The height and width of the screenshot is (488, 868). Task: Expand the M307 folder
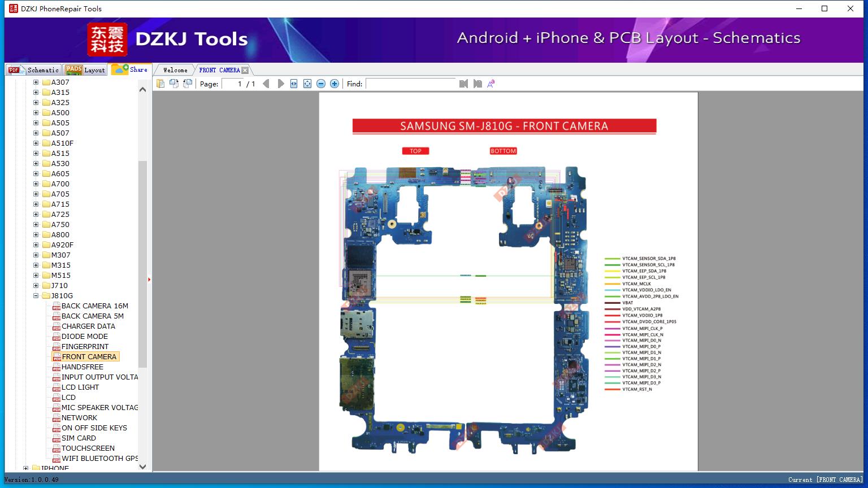tap(36, 255)
